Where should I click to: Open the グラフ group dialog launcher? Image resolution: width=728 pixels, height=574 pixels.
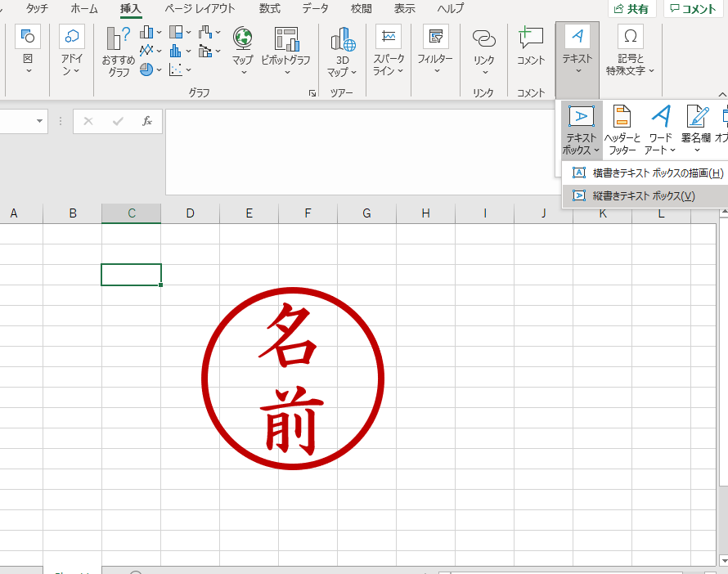(312, 93)
